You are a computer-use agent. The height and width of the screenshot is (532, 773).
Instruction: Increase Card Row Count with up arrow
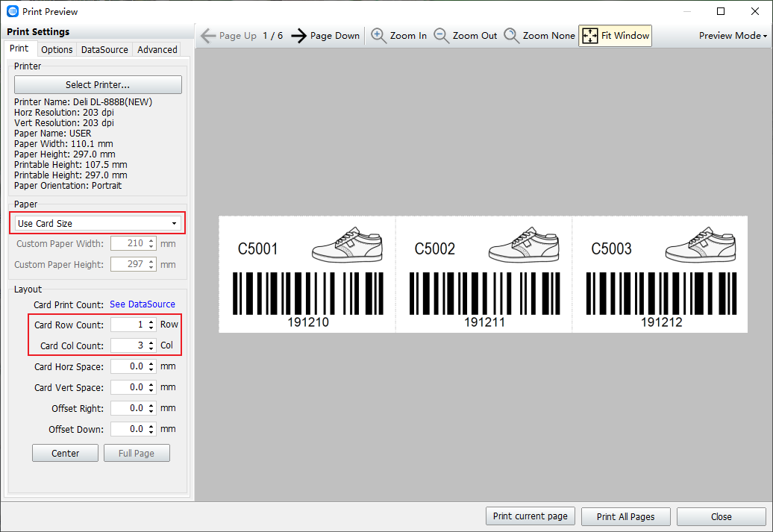[x=151, y=322]
